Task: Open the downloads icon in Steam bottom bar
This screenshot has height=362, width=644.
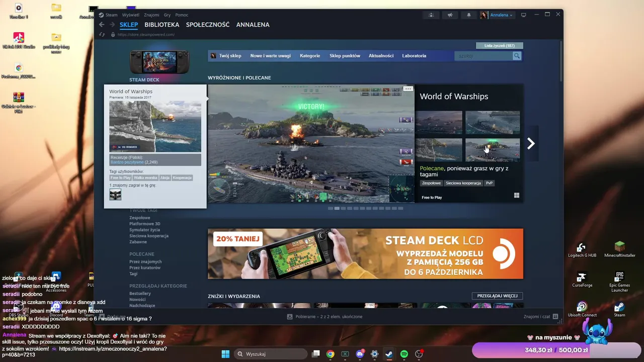Action: click(x=290, y=317)
